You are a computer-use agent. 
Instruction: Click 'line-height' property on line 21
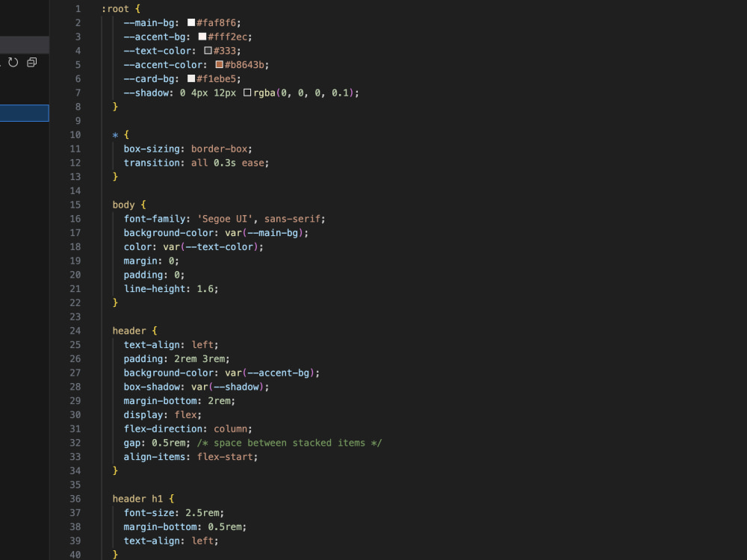[x=155, y=288]
